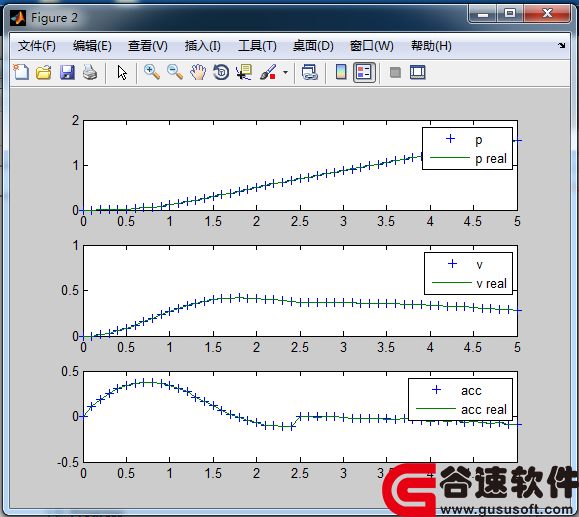Open the 查看(V) menu

point(147,46)
